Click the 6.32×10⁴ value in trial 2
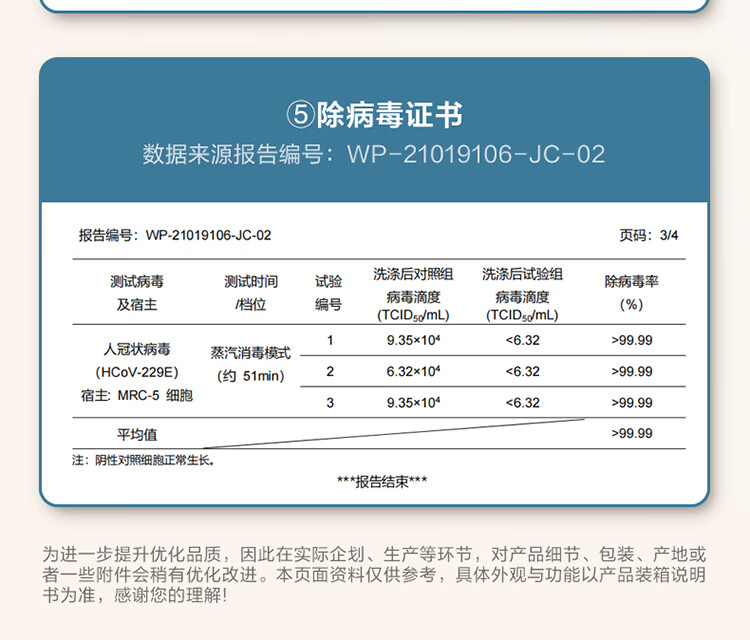This screenshot has height=640, width=750. tap(413, 371)
